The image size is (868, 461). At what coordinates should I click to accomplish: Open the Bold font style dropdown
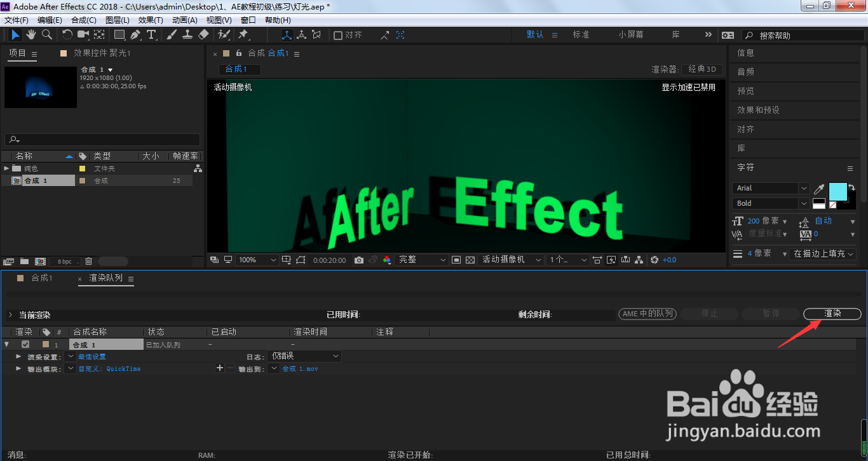(771, 203)
